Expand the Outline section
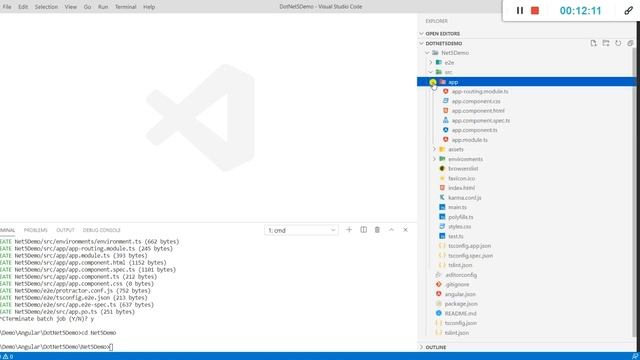The image size is (640, 360). 421,347
